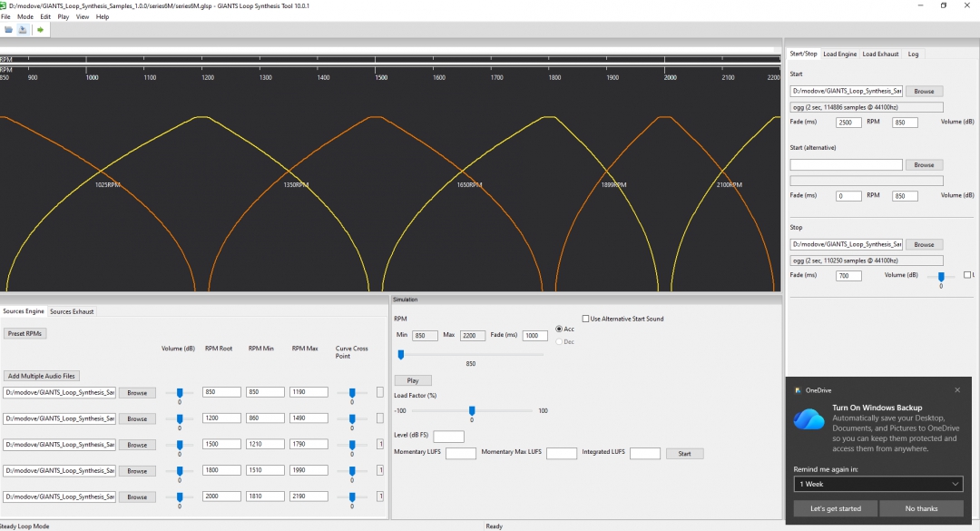Click No thanks in OneDrive prompt
This screenshot has width=980, height=531.
[x=921, y=508]
